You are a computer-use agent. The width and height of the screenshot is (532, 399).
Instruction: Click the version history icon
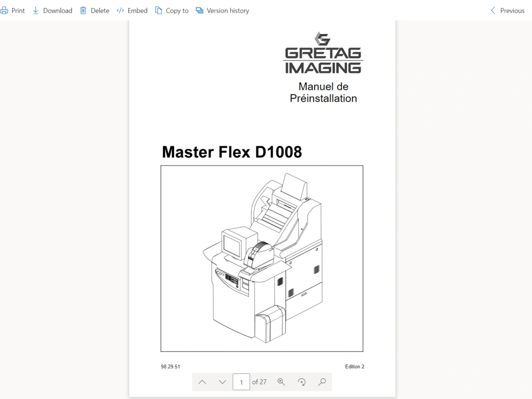[199, 11]
